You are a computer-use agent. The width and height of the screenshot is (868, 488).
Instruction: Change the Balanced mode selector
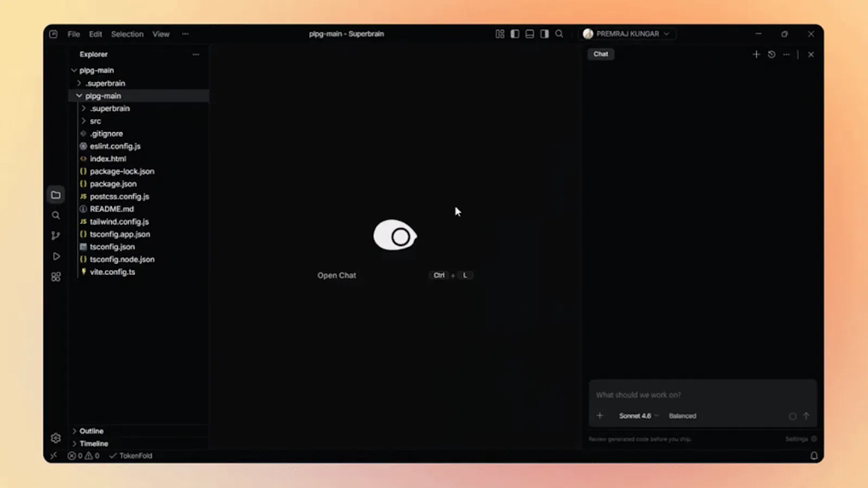pos(682,416)
